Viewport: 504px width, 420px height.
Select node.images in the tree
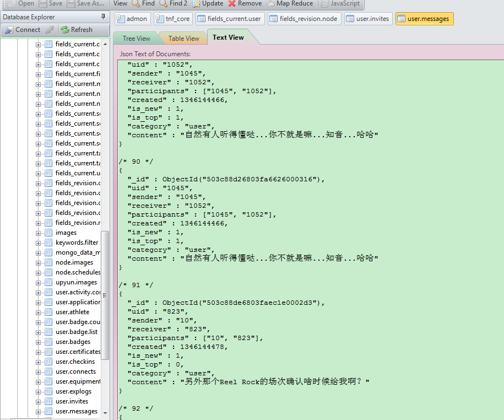tap(74, 262)
